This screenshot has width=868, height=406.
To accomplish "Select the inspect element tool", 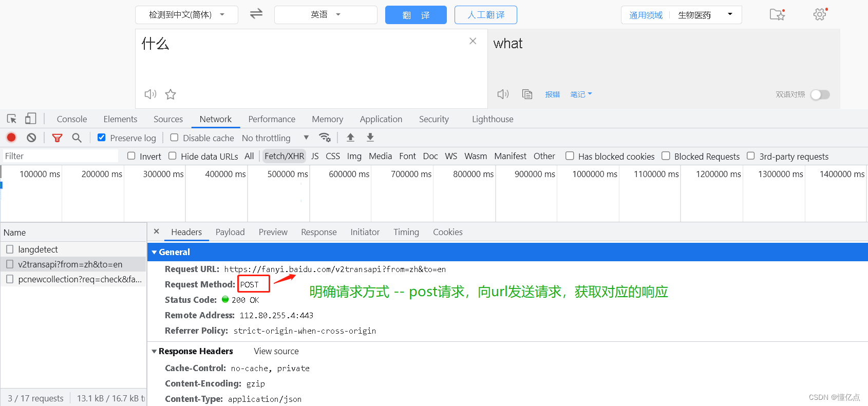I will point(12,119).
